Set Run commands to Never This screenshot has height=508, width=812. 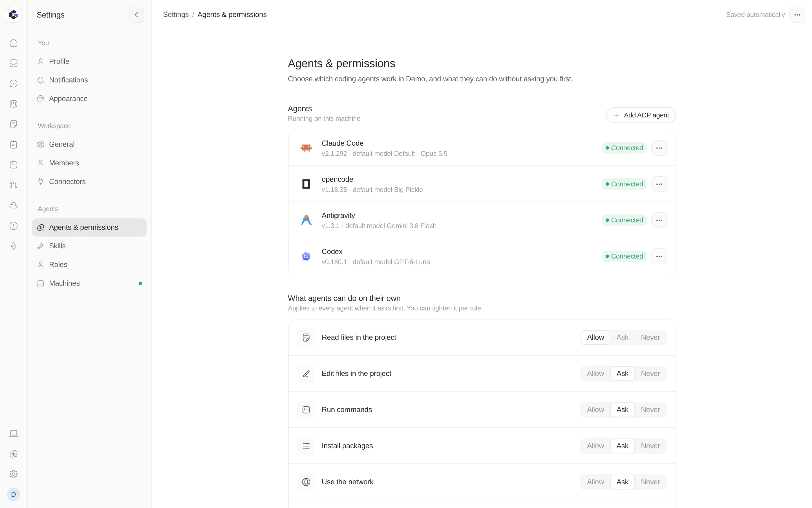pyautogui.click(x=650, y=410)
